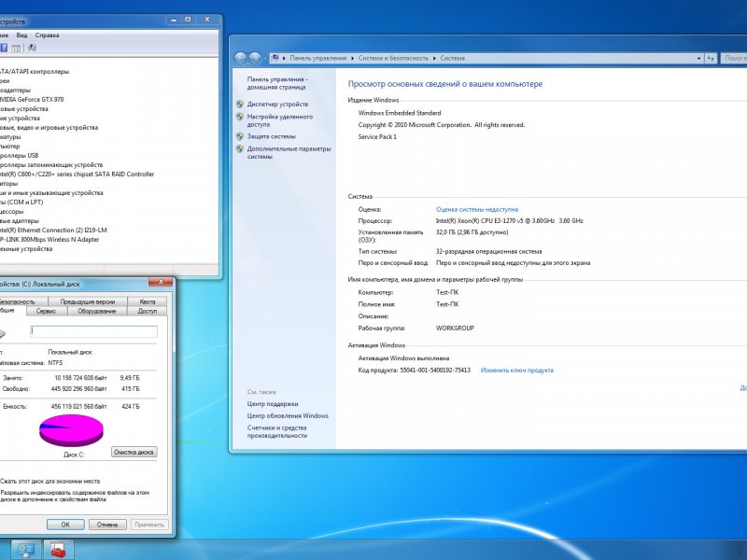Screen dimensions: 747x560
Task: Select the chipset SATA RAID Controller device
Action: click(78, 175)
